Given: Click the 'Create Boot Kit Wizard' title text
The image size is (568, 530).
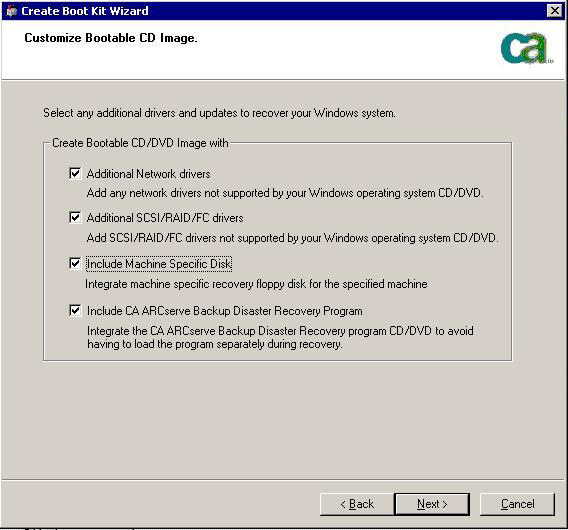Looking at the screenshot, I should coord(85,11).
